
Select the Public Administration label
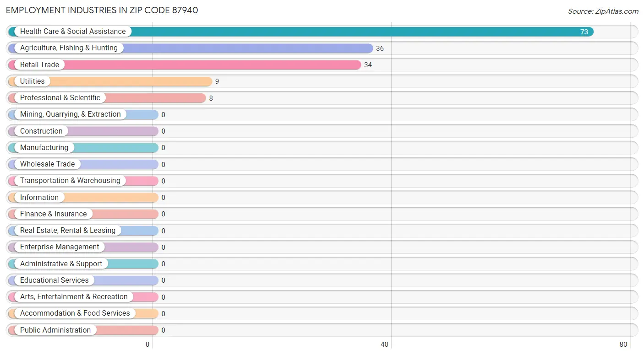55,330
